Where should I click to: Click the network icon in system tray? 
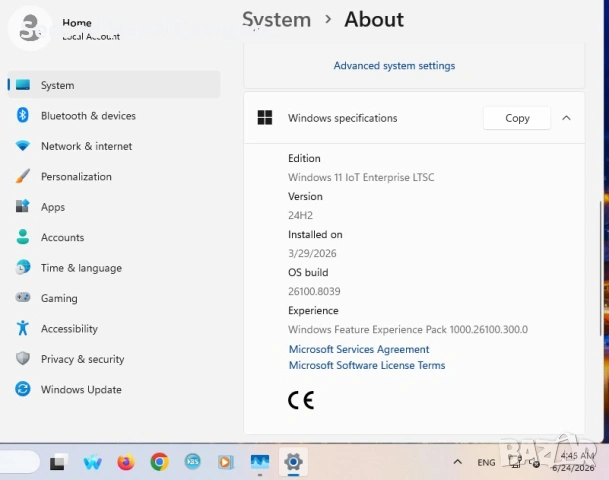(515, 462)
